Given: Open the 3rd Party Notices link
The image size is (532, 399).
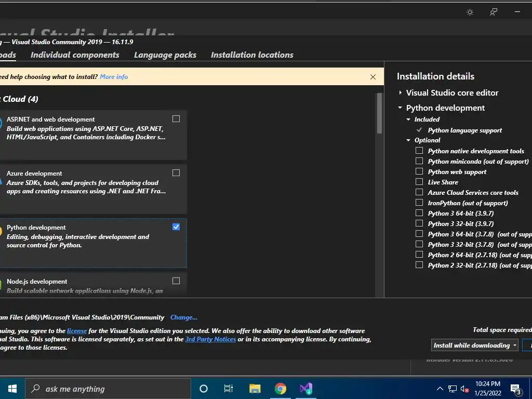Looking at the screenshot, I should (x=210, y=339).
